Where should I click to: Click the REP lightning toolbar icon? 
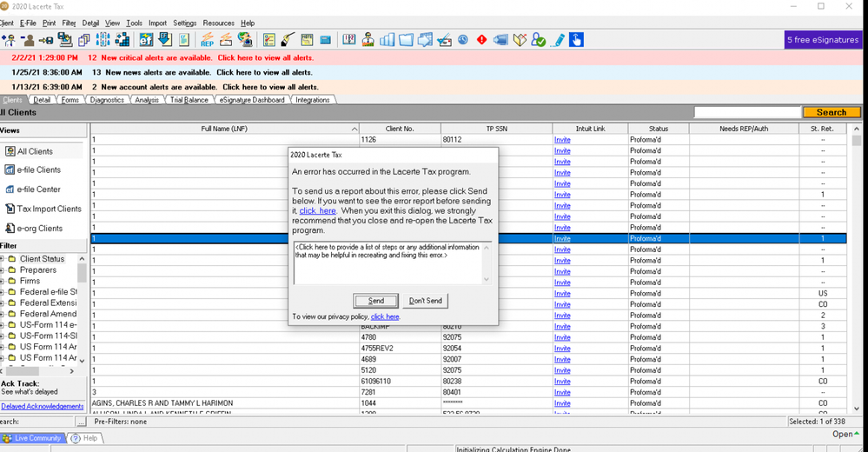point(207,40)
